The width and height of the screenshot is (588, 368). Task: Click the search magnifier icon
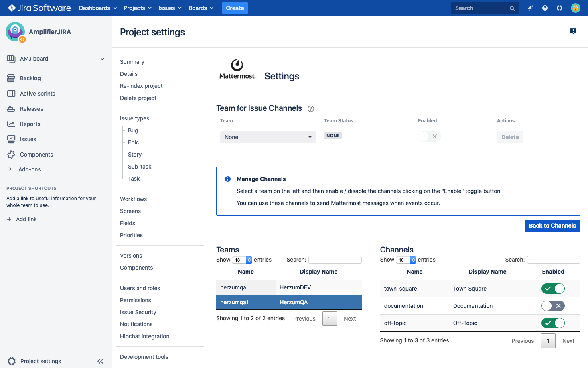(x=512, y=8)
